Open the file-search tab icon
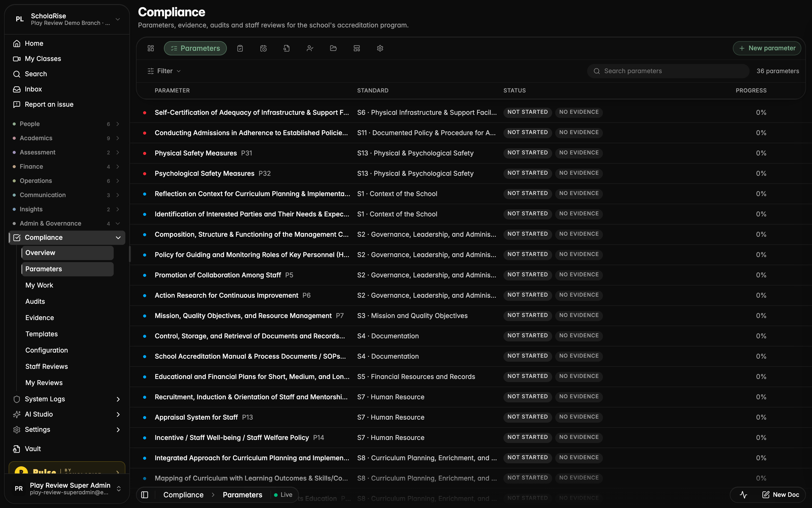Screen dimensions: 812x508 [x=286, y=48]
